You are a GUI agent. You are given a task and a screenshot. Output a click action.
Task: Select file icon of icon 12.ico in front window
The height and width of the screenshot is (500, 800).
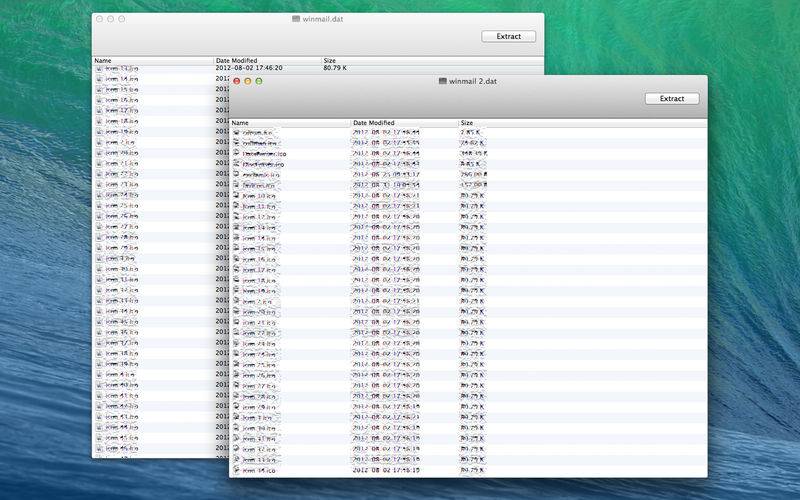pyautogui.click(x=236, y=217)
